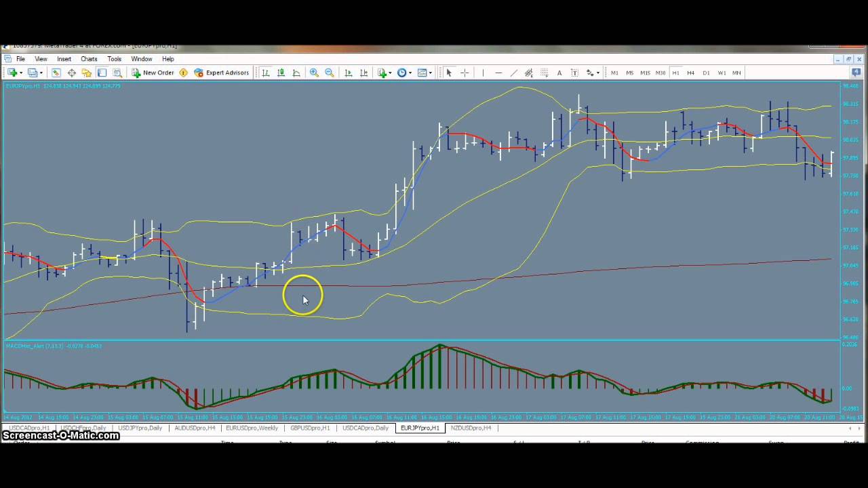Toggle the Expert Advisors button

click(x=222, y=73)
